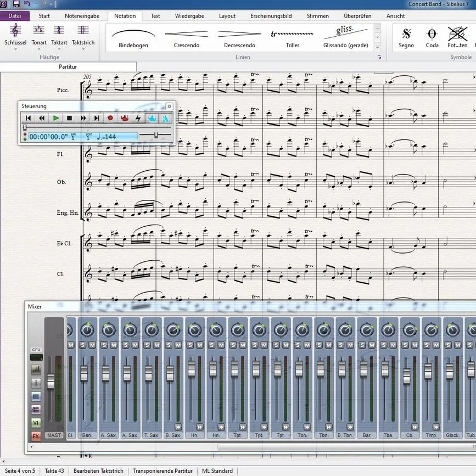The image size is (476, 476).
Task: Toggle the lightning Live Playback icon
Action: 138,118
